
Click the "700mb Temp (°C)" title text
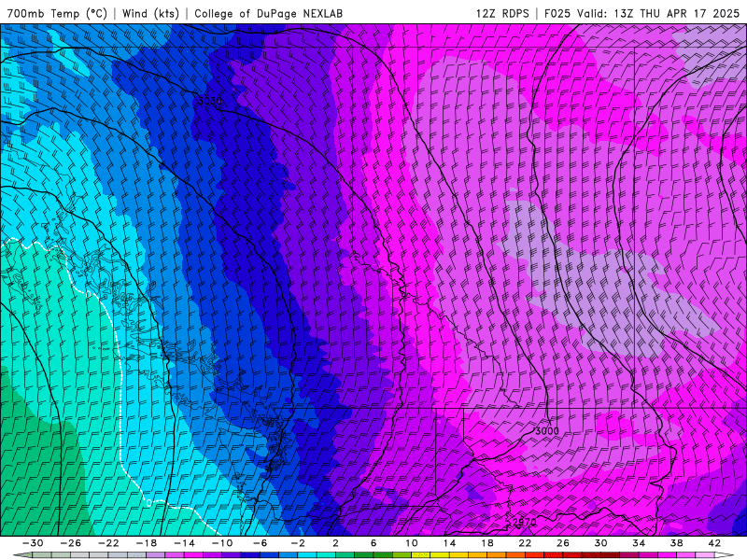click(57, 13)
